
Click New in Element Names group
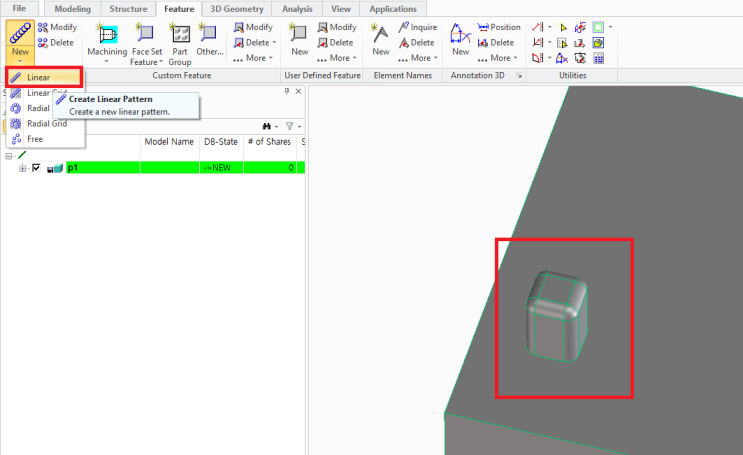(381, 39)
